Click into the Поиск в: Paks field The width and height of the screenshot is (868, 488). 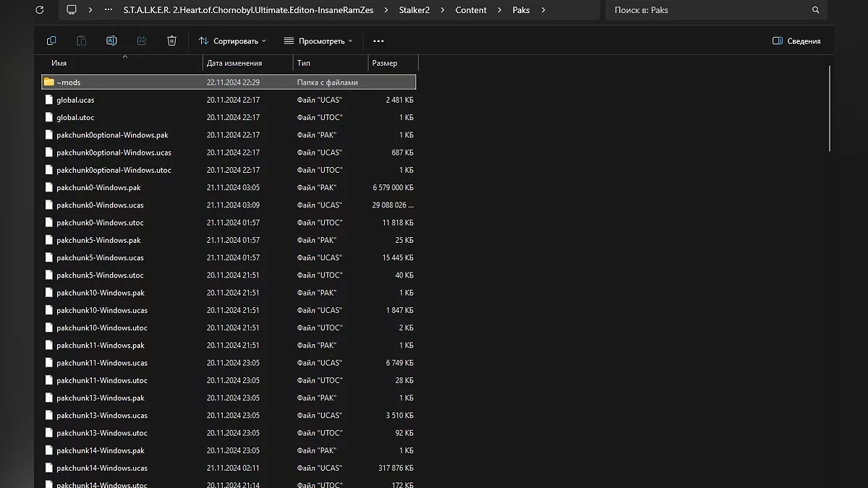(x=709, y=10)
